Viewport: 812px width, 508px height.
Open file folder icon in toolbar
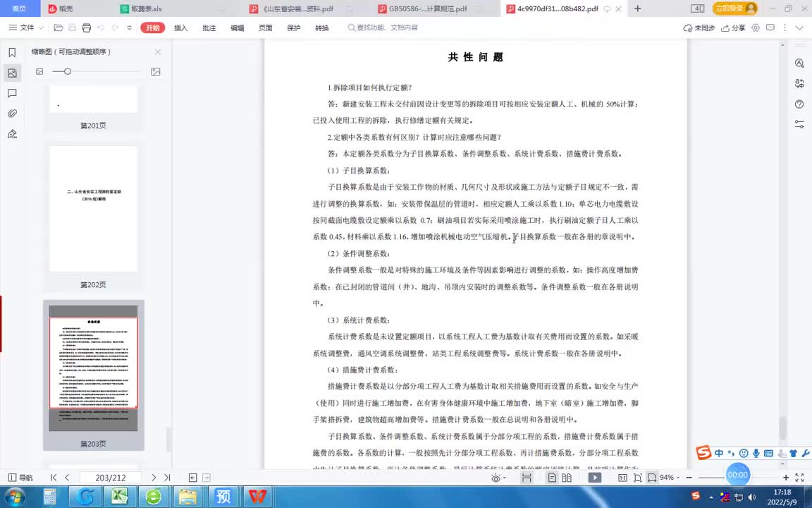click(x=59, y=28)
